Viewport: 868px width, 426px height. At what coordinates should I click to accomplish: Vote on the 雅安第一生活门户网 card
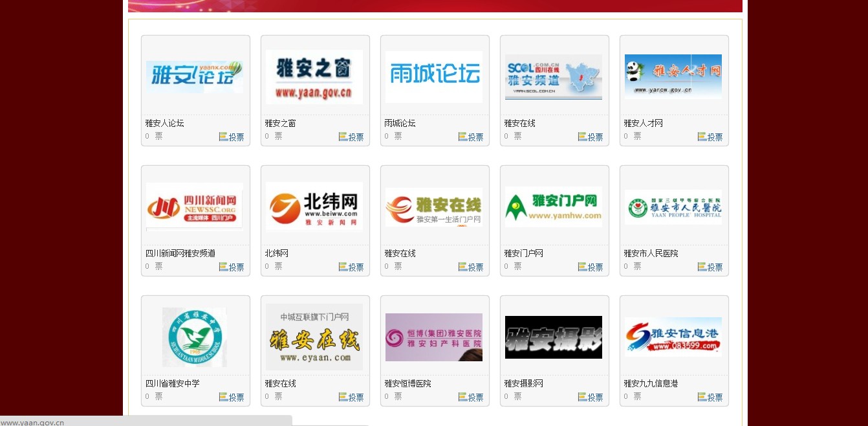(x=471, y=267)
